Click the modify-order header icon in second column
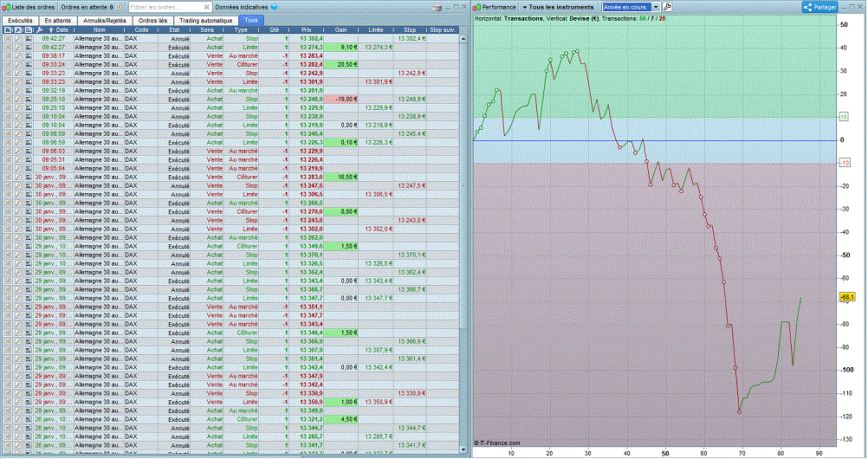Viewport: 868px width, 459px height. [18, 30]
